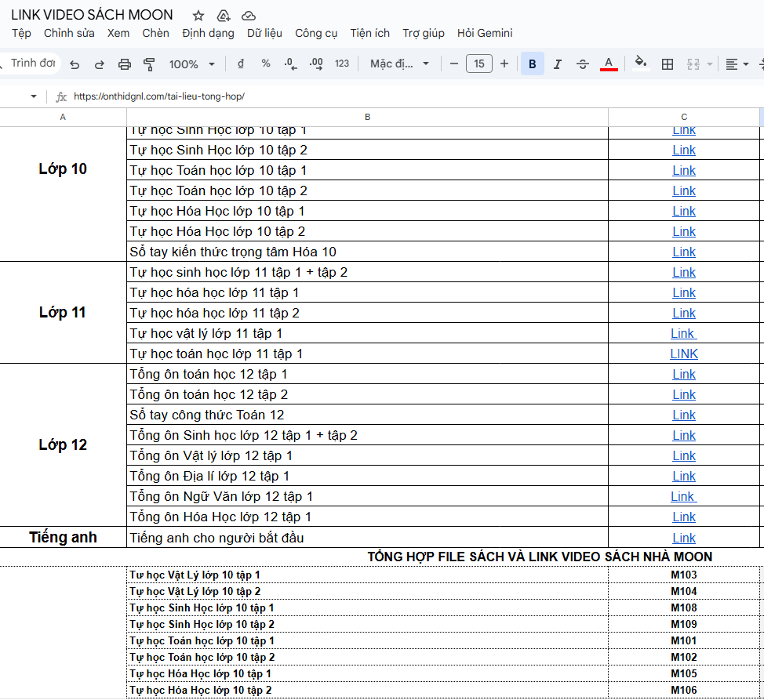Open the Định dạng menu
Screen dimensions: 764x700
pos(208,33)
